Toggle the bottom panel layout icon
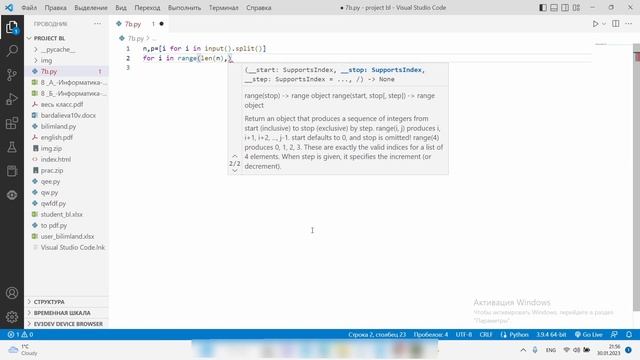Image resolution: width=640 pixels, height=360 pixels. tap(553, 7)
